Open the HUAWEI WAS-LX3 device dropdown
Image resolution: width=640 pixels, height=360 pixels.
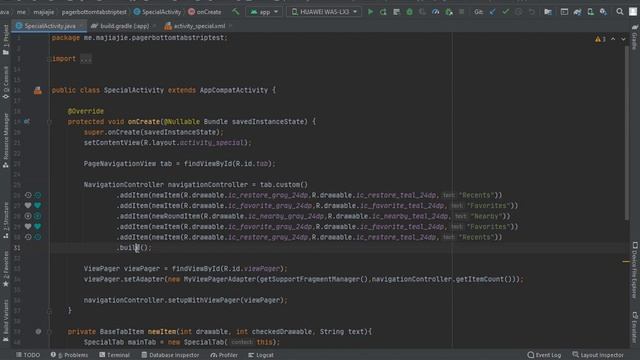pyautogui.click(x=324, y=12)
